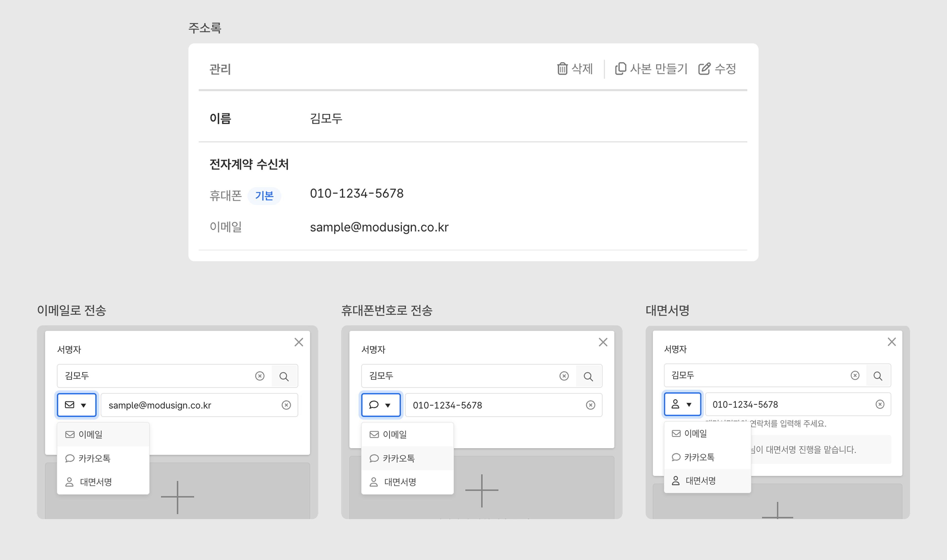The height and width of the screenshot is (560, 947).
Task: Clear the sample@modusign.co.kr email field
Action: click(286, 405)
